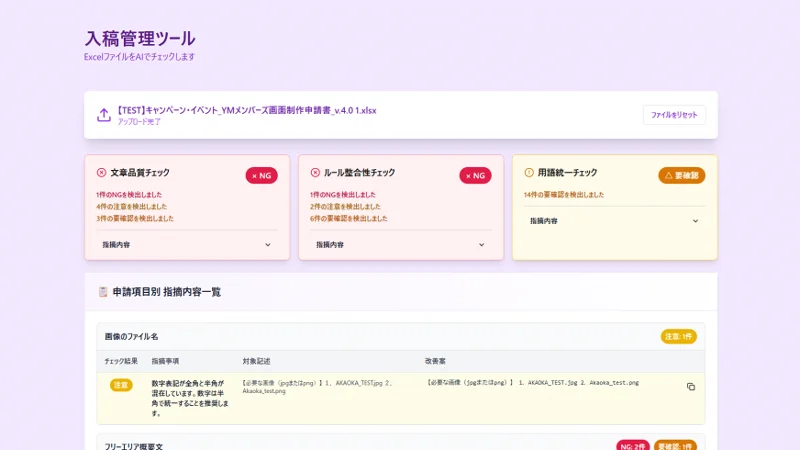Click the ExcelファイルをAIでチェックします subtitle

point(139,57)
